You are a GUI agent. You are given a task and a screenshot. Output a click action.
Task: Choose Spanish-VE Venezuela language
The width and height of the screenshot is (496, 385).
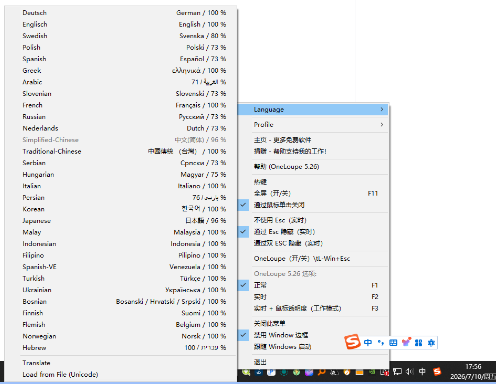(x=120, y=267)
